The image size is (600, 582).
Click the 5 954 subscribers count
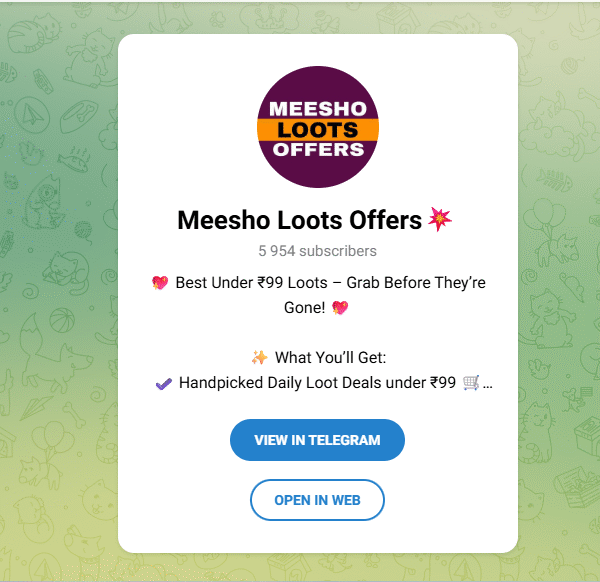tap(317, 251)
